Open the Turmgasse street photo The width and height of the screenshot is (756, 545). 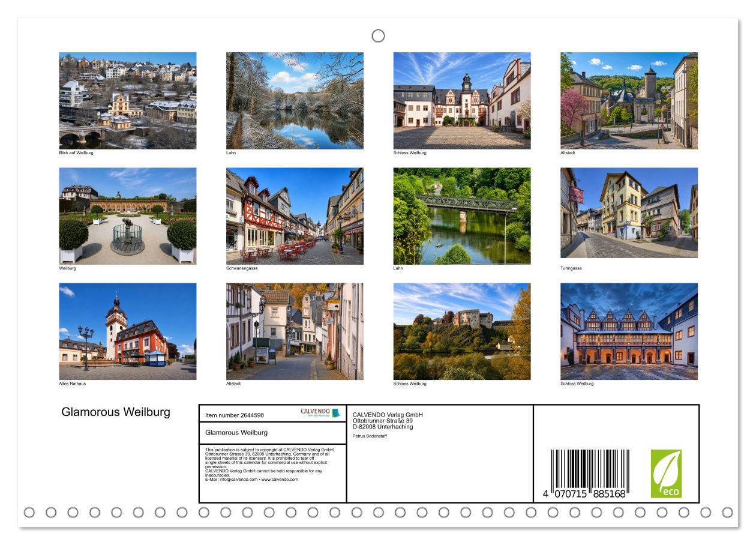[629, 213]
